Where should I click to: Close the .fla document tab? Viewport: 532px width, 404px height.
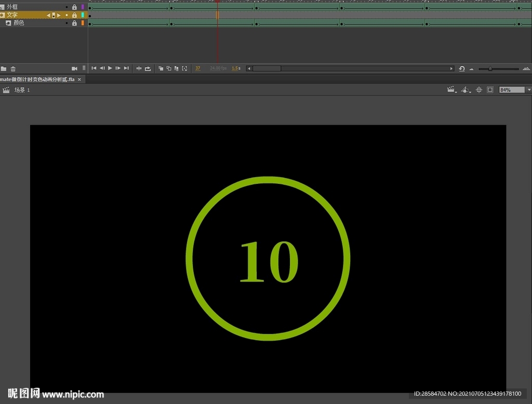(79, 79)
